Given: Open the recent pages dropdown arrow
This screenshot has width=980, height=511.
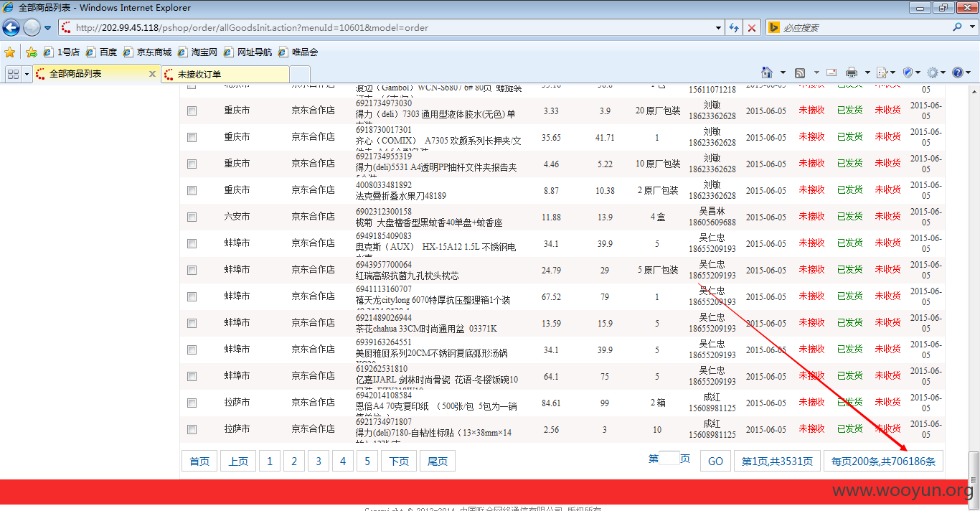Looking at the screenshot, I should [48, 28].
